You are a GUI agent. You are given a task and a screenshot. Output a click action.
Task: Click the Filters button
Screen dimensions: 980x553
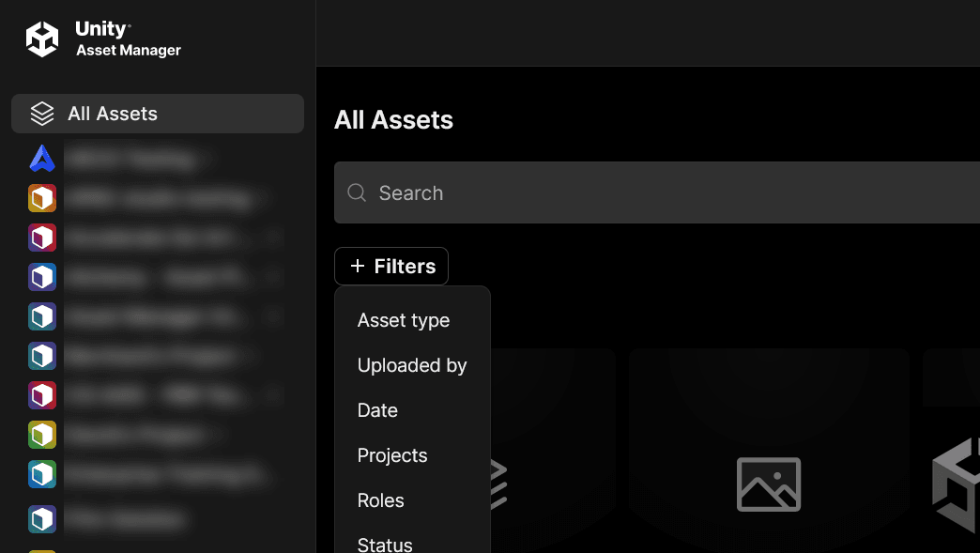[x=390, y=266]
